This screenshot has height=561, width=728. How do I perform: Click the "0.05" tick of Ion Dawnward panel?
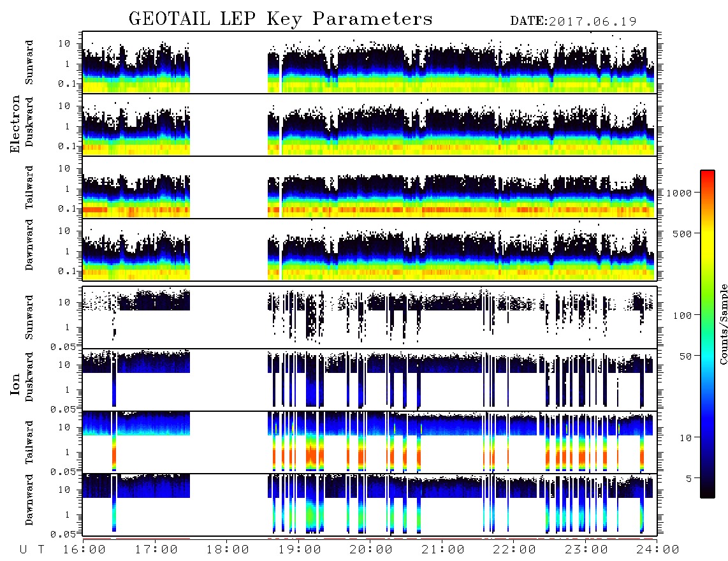pos(63,534)
